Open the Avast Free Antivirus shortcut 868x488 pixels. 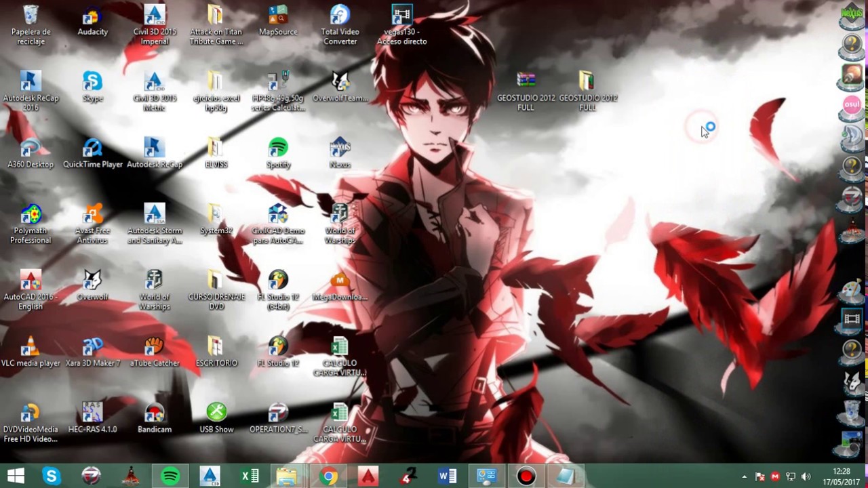click(93, 224)
